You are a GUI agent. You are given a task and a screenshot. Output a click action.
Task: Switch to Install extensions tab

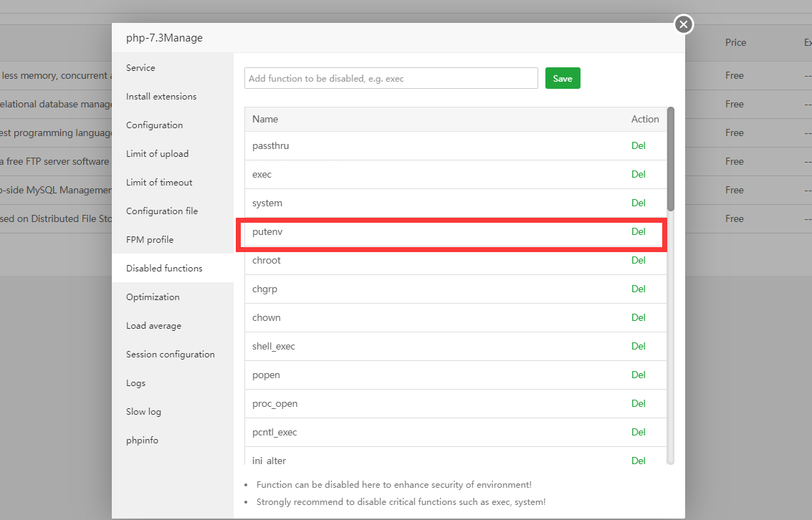161,97
